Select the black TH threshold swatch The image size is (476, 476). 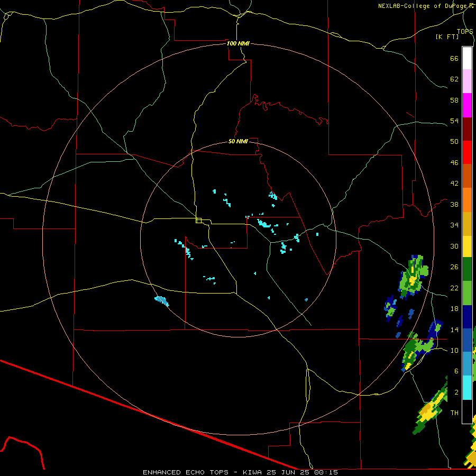coord(467,411)
